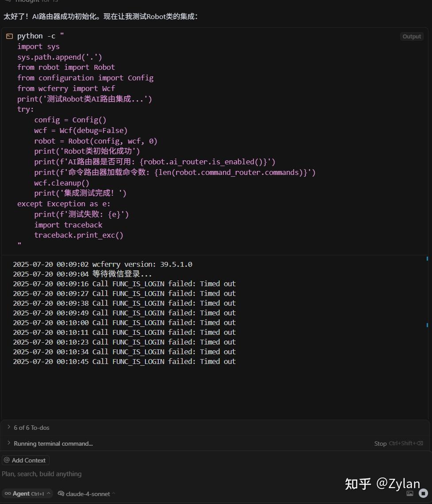Click the infinity Agent mode icon

click(x=8, y=494)
